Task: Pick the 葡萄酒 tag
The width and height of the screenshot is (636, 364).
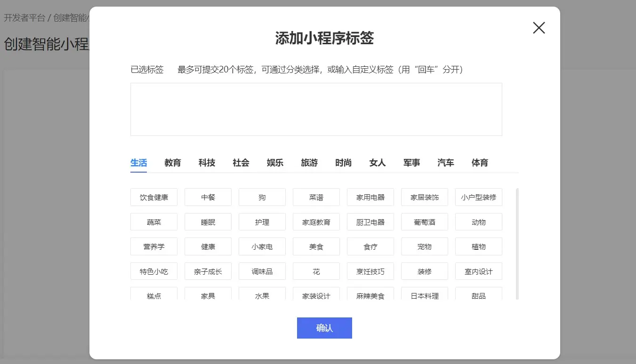Action: point(425,222)
